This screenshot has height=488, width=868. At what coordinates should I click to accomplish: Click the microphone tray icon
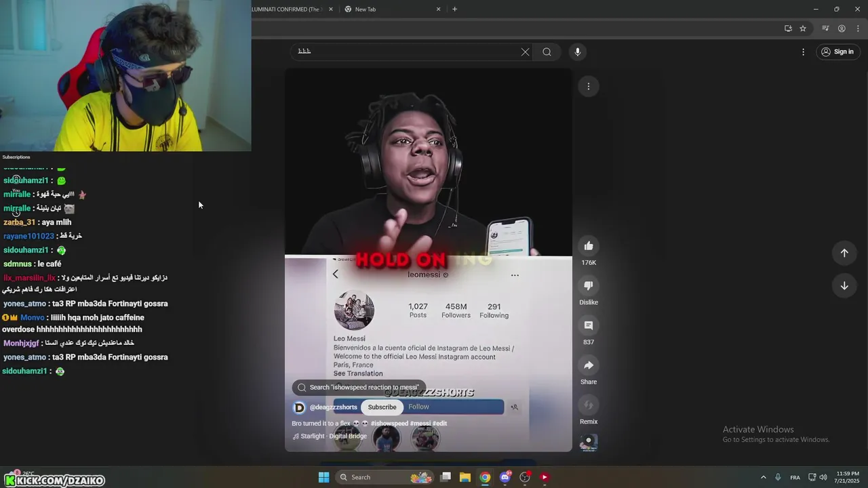[778, 477]
